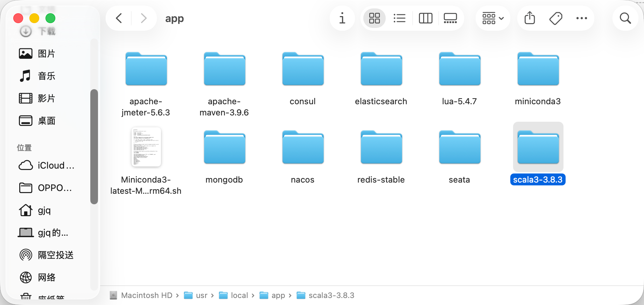Image resolution: width=644 pixels, height=305 pixels.
Task: Select the elasticsearch folder icon
Action: (381, 69)
